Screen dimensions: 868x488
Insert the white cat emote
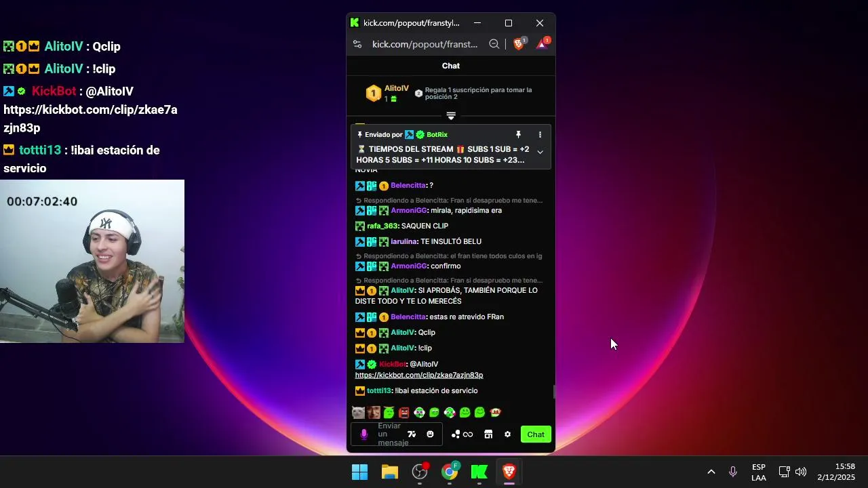click(x=359, y=412)
